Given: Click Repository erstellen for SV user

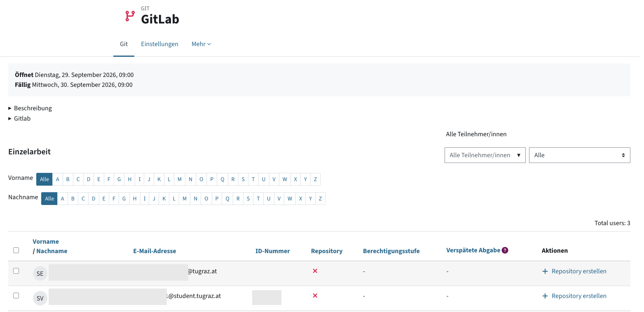Looking at the screenshot, I should tap(579, 296).
